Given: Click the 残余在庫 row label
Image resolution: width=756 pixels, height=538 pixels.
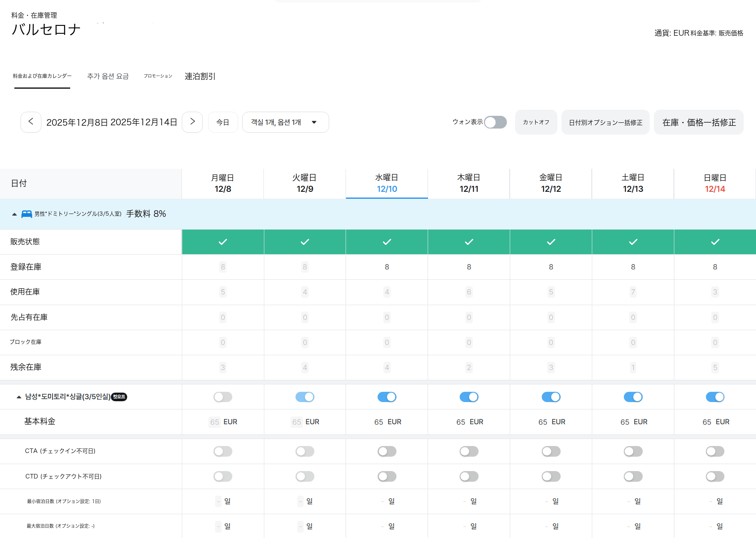Looking at the screenshot, I should pos(26,367).
